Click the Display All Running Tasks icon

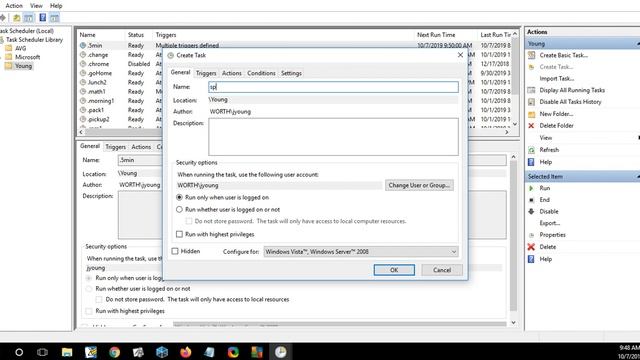[531, 90]
